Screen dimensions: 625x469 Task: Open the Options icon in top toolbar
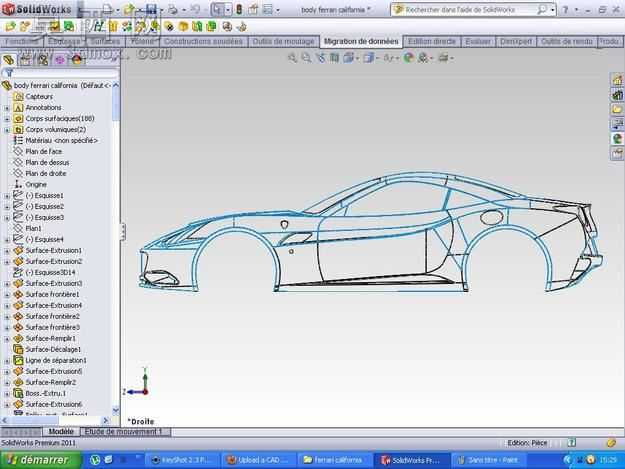pos(268,9)
